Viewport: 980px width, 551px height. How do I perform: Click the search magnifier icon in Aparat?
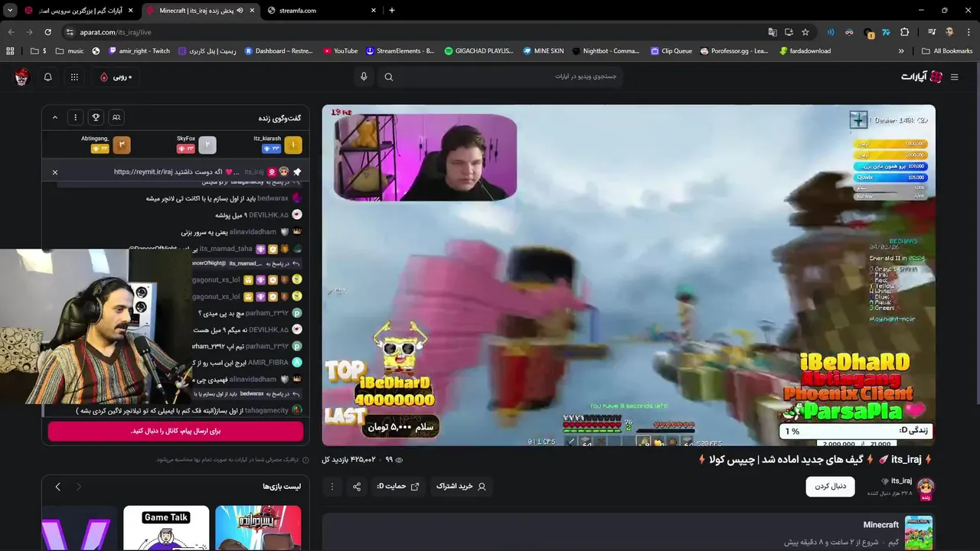[389, 77]
